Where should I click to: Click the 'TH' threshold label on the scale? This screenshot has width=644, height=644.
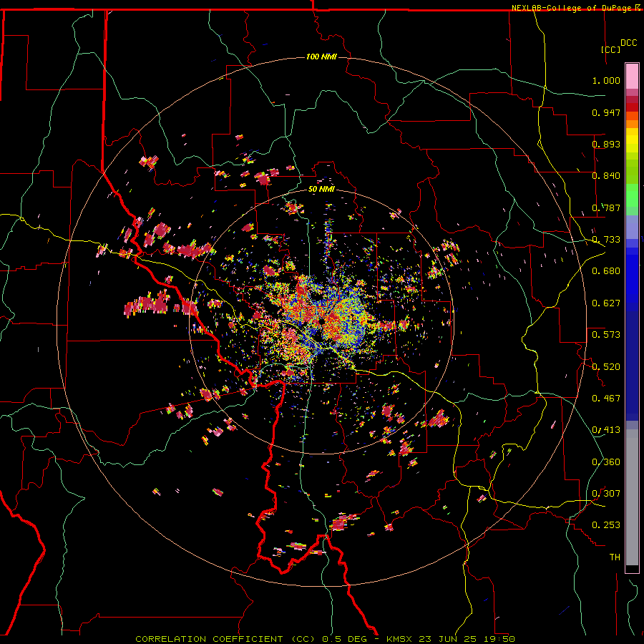615,557
